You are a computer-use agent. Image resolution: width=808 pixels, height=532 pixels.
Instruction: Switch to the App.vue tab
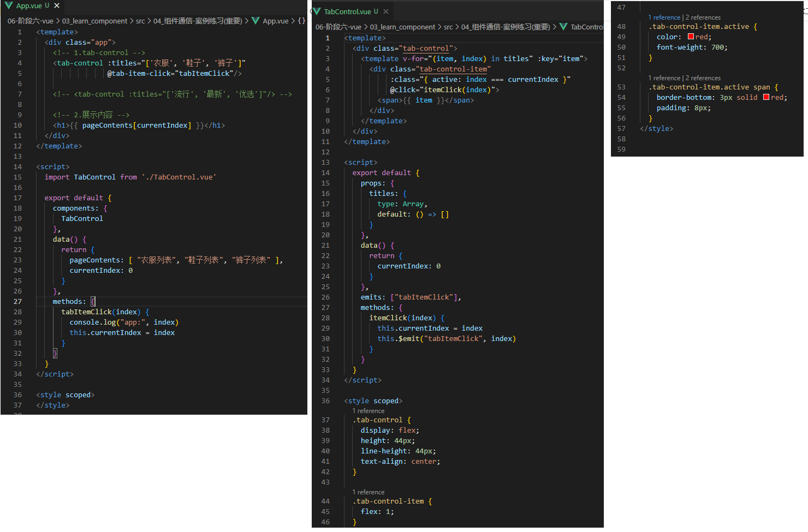[x=29, y=5]
